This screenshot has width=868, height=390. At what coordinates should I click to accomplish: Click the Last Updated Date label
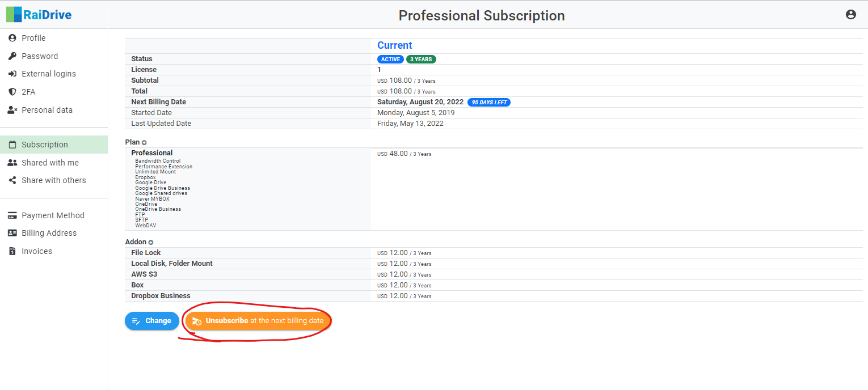(x=161, y=124)
